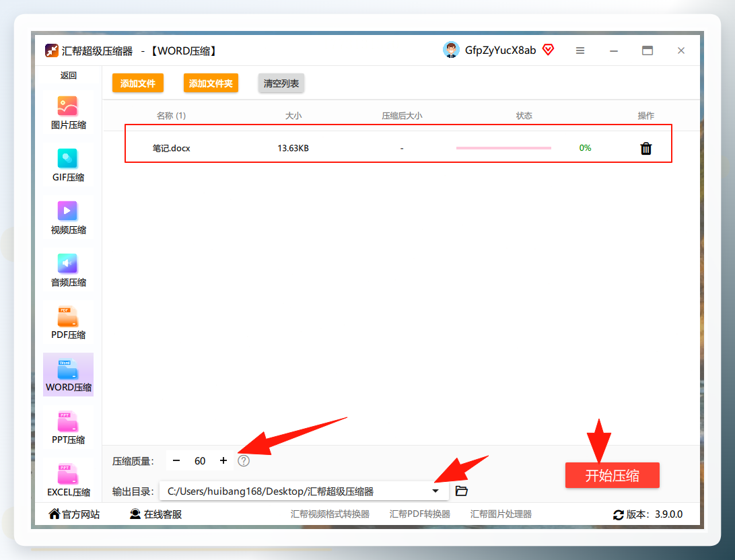Click the version number 3.9.0.0
735x560 pixels.
[x=668, y=514]
